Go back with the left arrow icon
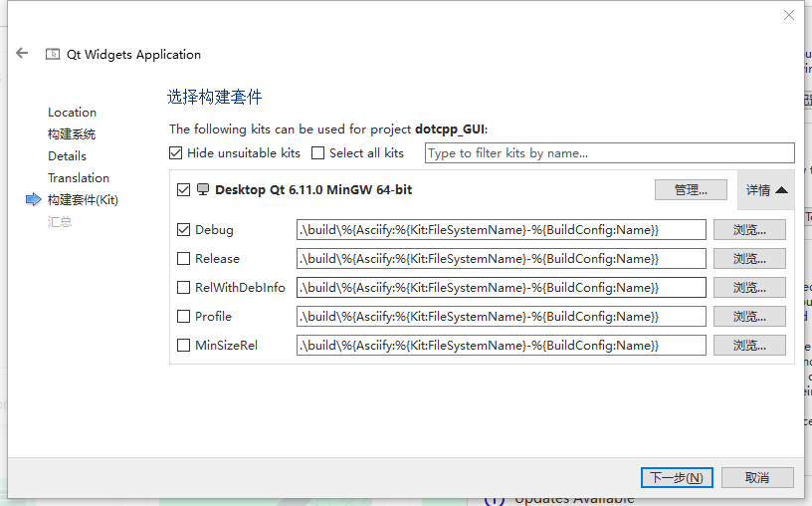This screenshot has height=506, width=812. 22,53
